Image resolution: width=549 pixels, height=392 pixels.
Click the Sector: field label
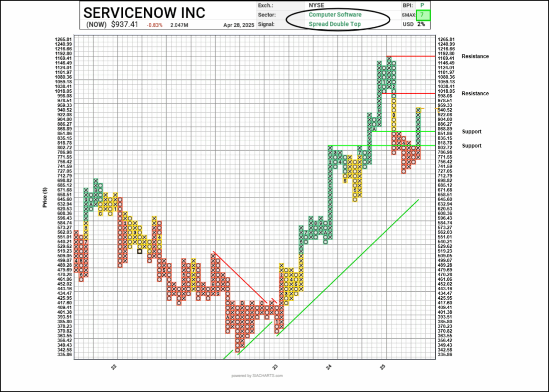pos(267,15)
